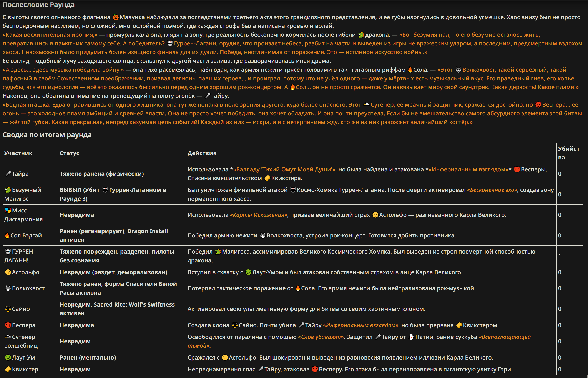The width and height of the screenshot is (588, 378).
Task: Click the scales emoji next to Сайно
Action: [x=8, y=309]
